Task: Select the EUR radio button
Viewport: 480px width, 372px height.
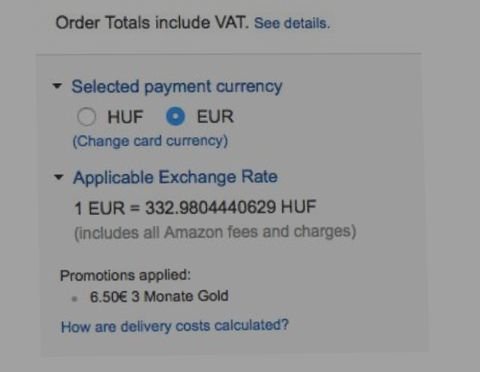Action: tap(175, 116)
